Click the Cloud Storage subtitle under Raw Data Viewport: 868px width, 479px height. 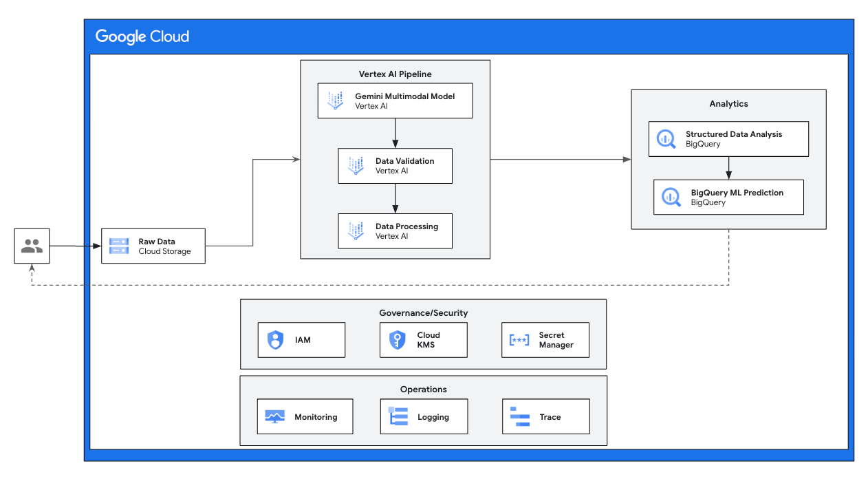click(165, 251)
